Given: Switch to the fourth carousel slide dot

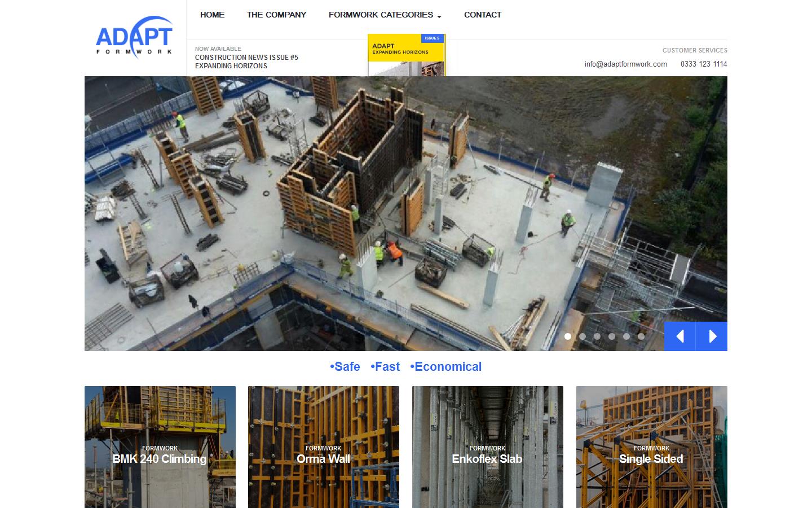Looking at the screenshot, I should pos(612,336).
